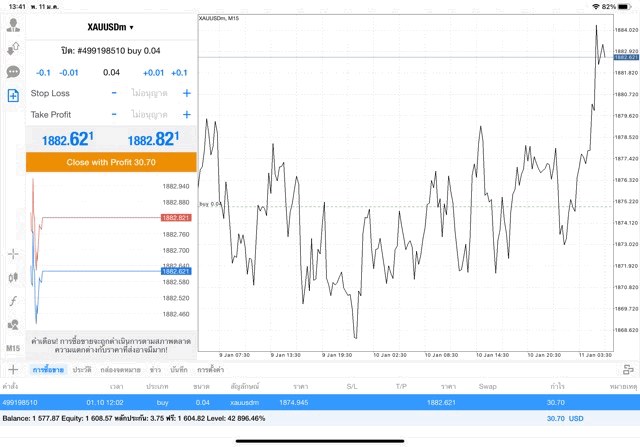Activate the crosshair tool in sidebar

click(x=13, y=254)
